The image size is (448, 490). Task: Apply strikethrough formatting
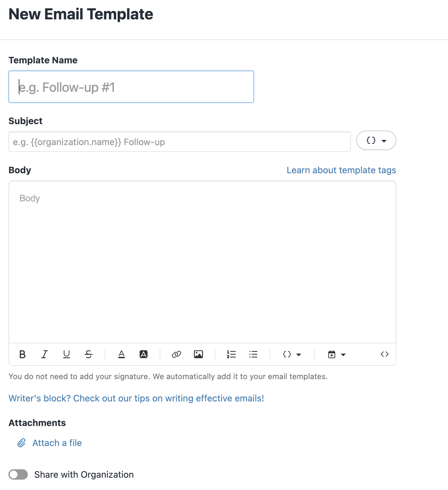[x=89, y=354]
